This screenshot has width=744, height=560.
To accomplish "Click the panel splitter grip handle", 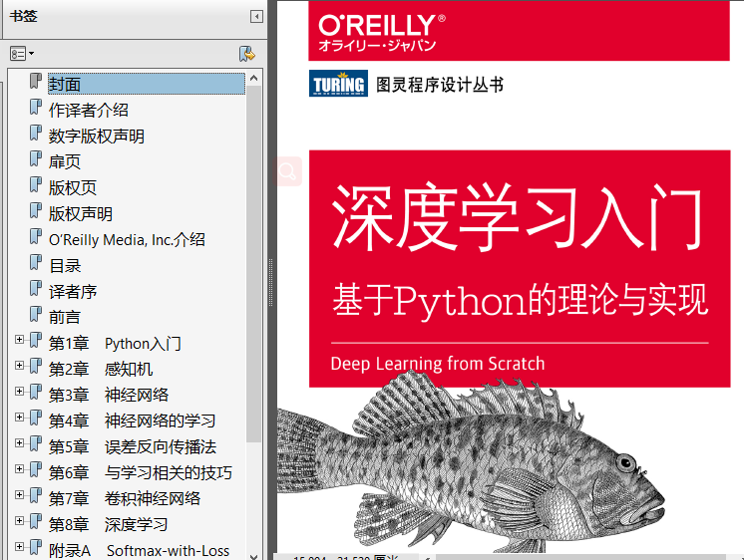I will 271,282.
